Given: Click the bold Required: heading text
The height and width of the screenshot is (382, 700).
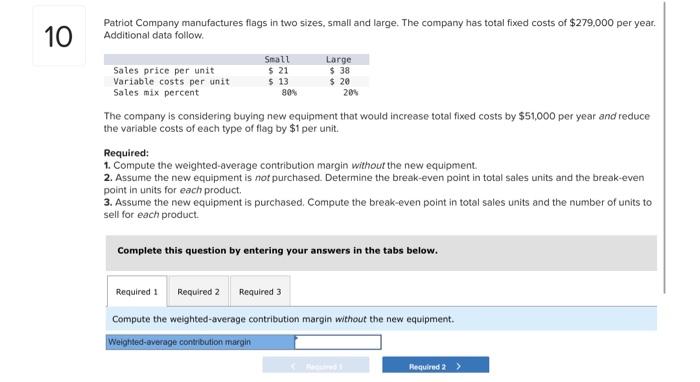Looking at the screenshot, I should pos(126,153).
